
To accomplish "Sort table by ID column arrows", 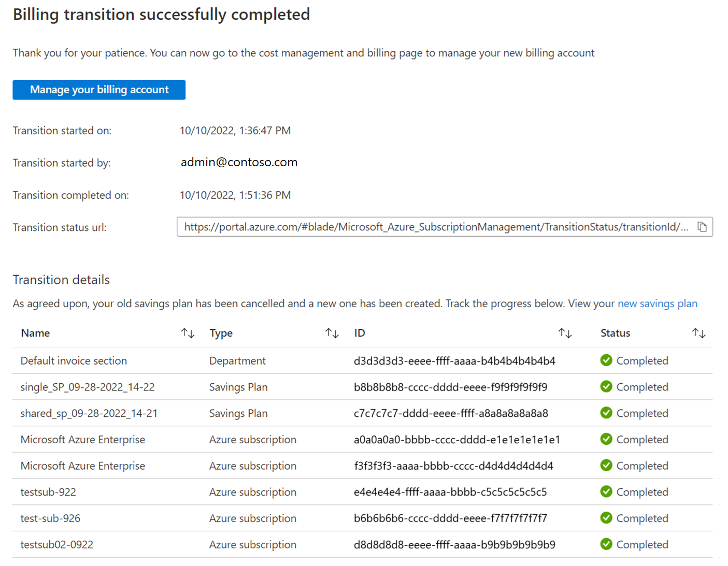I will click(x=565, y=333).
